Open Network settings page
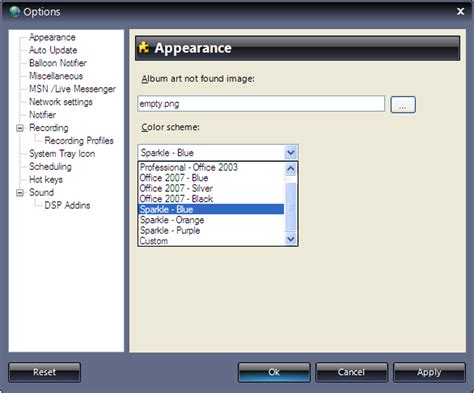 (61, 102)
